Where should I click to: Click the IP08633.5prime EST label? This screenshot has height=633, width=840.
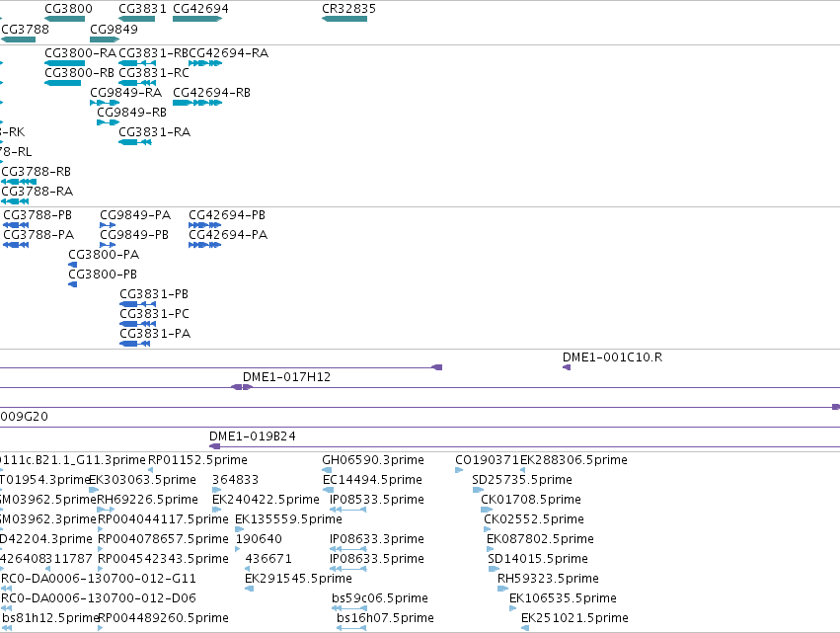click(x=377, y=559)
